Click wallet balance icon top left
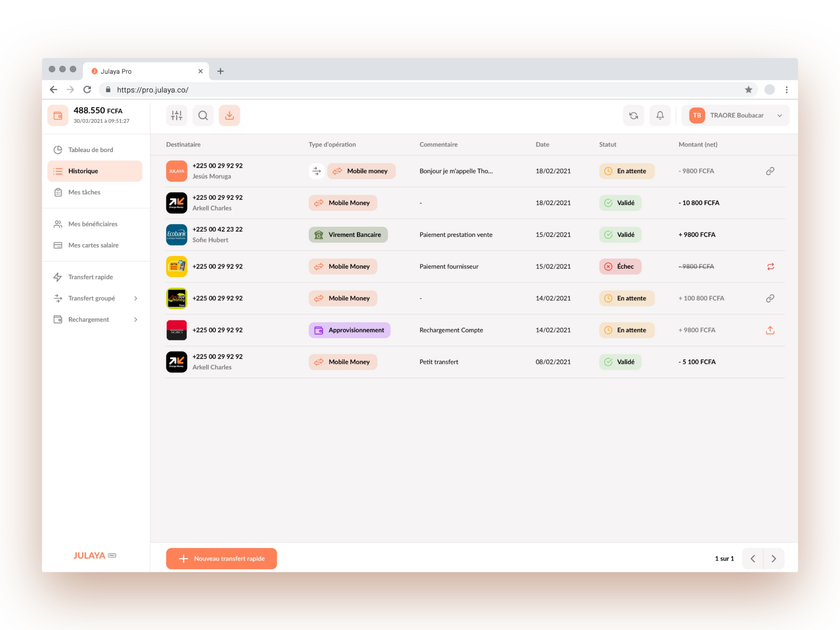840x630 pixels. tap(58, 115)
